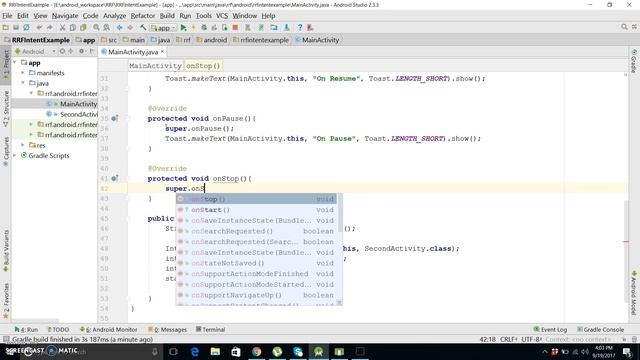Select SecondActivity in project tree

tap(79, 114)
